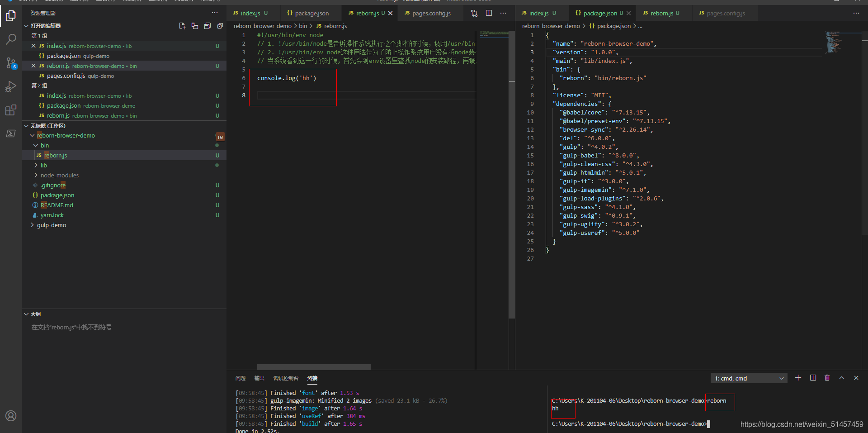Open the Problems panel tab
This screenshot has width=868, height=433.
click(241, 378)
